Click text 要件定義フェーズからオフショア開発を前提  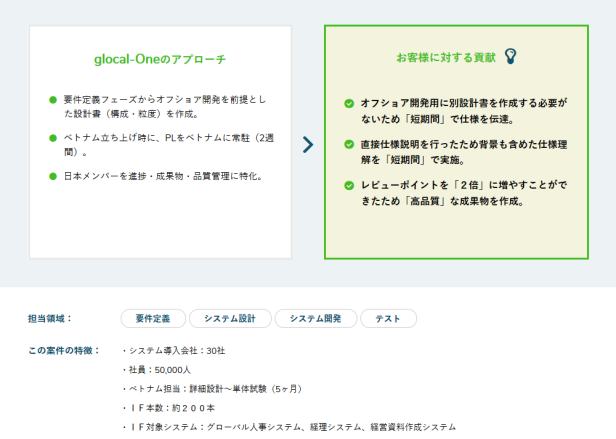click(x=165, y=107)
